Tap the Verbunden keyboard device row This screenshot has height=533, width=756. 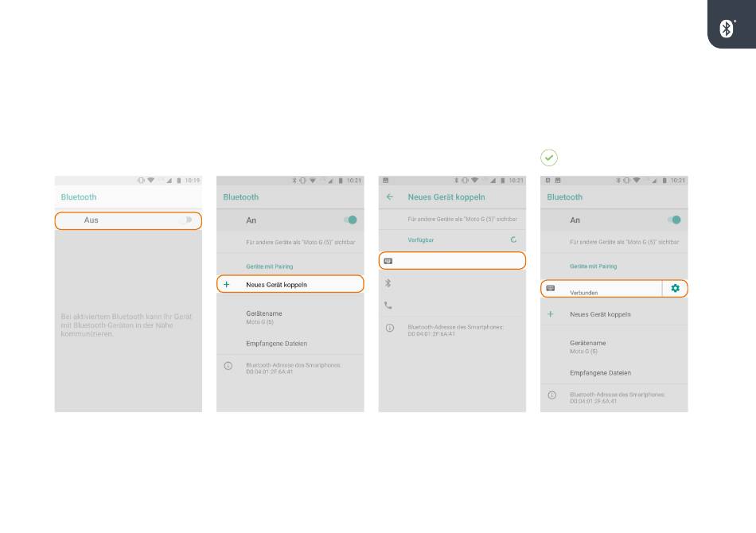(x=602, y=289)
